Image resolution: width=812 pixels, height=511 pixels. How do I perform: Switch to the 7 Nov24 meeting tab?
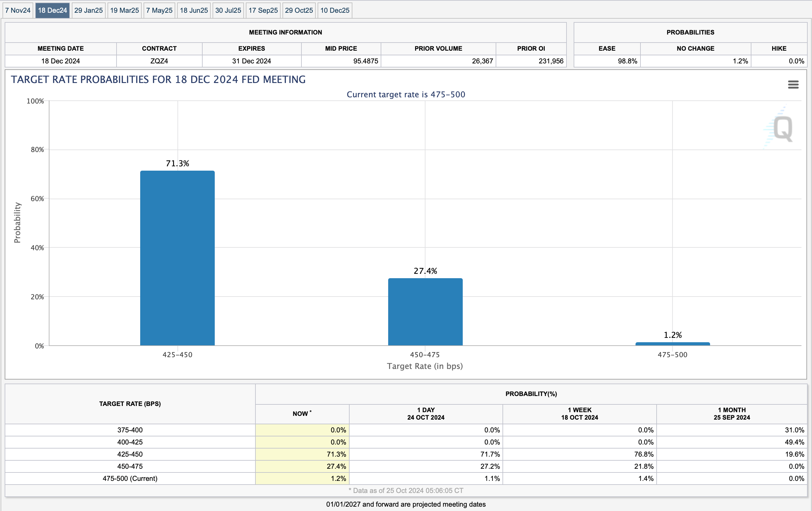point(18,11)
